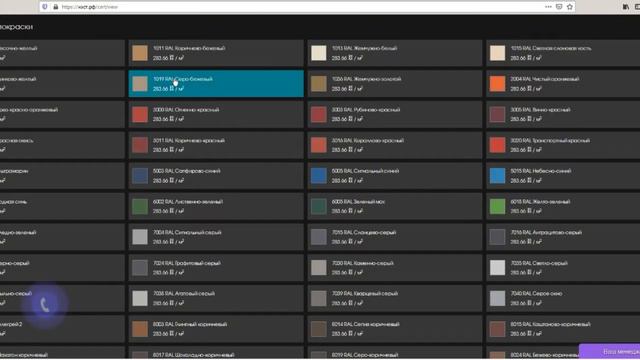Click the highlighted 1019 RAL grey-beige swatch
Viewport: 640px width, 360px height.
(x=140, y=84)
